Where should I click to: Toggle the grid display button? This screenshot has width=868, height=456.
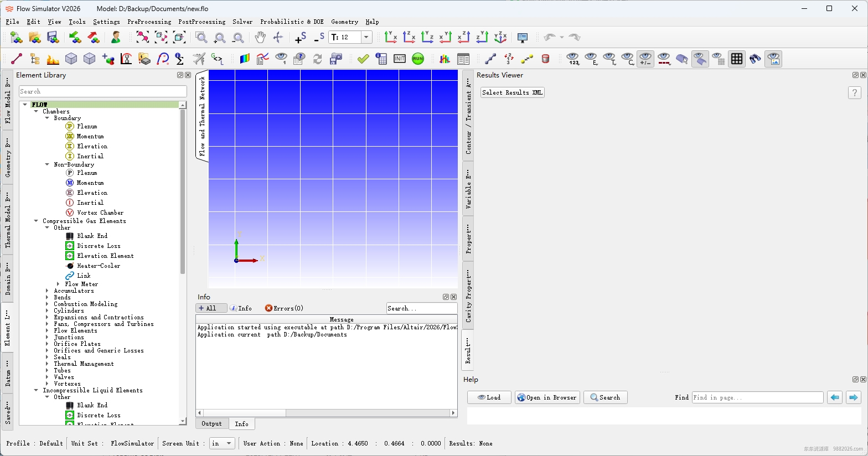[x=737, y=59]
